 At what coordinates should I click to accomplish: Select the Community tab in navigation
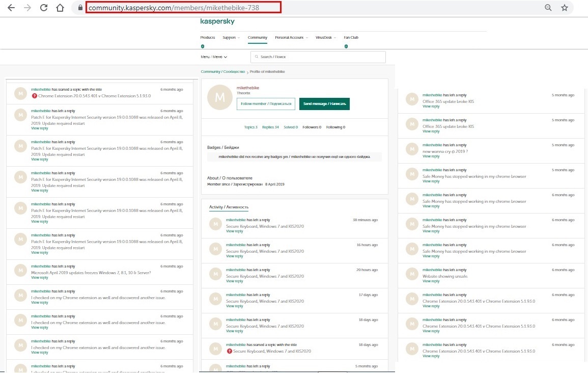(258, 38)
